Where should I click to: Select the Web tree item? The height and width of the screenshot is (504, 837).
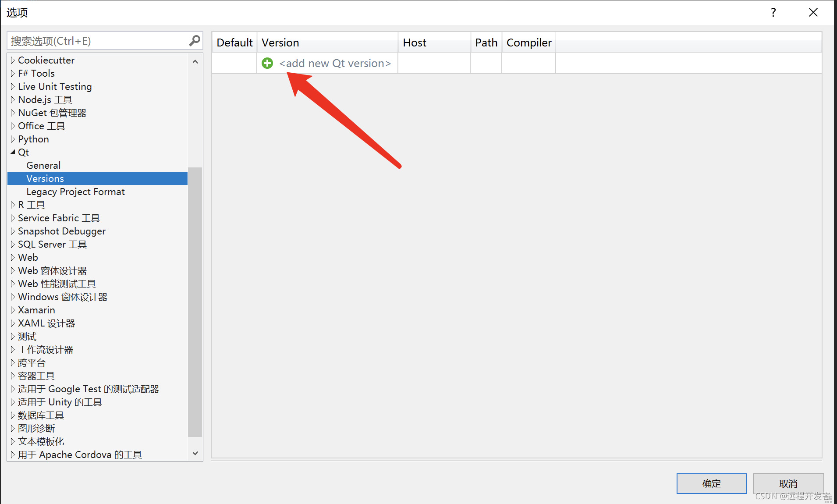[28, 257]
